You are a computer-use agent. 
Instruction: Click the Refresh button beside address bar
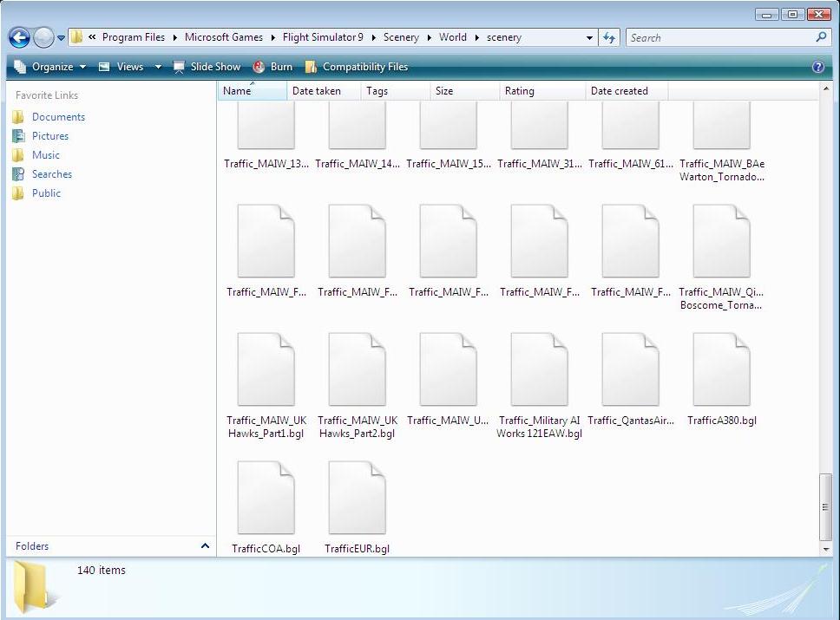click(609, 37)
